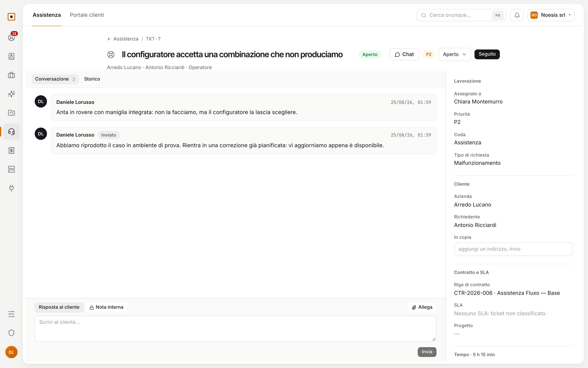Click the Allega attachment button
This screenshot has height=368, width=588.
click(x=422, y=307)
